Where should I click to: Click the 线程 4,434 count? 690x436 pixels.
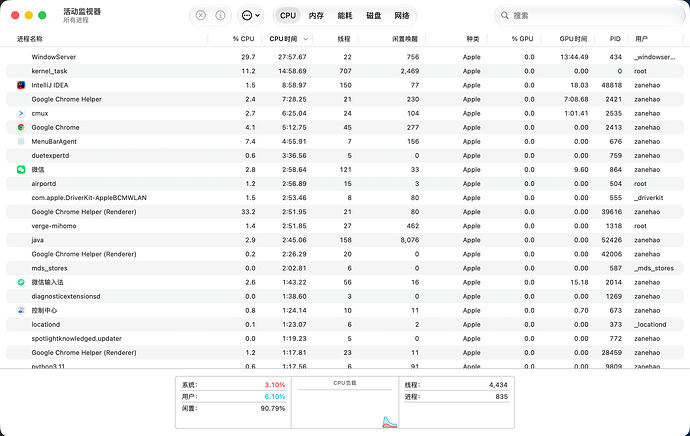pyautogui.click(x=498, y=385)
